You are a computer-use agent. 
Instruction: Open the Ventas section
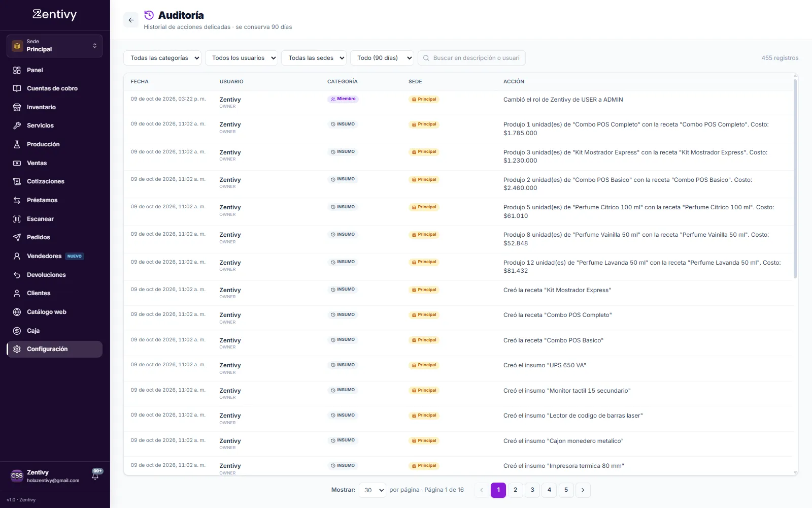click(x=54, y=163)
